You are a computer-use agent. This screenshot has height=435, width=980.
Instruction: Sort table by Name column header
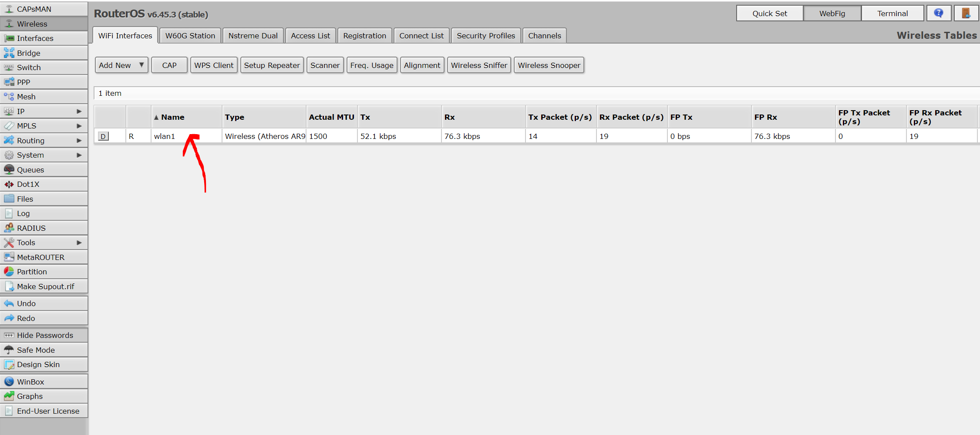pyautogui.click(x=173, y=117)
